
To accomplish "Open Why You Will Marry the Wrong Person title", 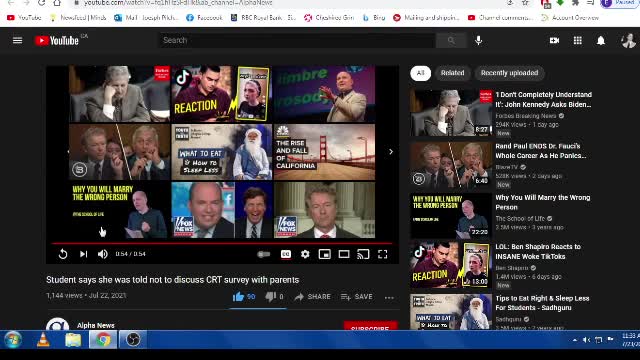I will pyautogui.click(x=542, y=202).
